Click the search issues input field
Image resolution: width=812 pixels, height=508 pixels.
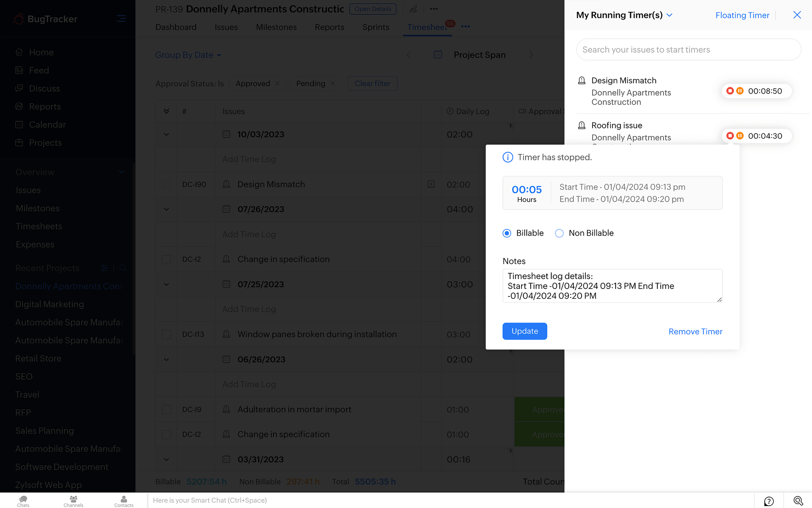688,50
